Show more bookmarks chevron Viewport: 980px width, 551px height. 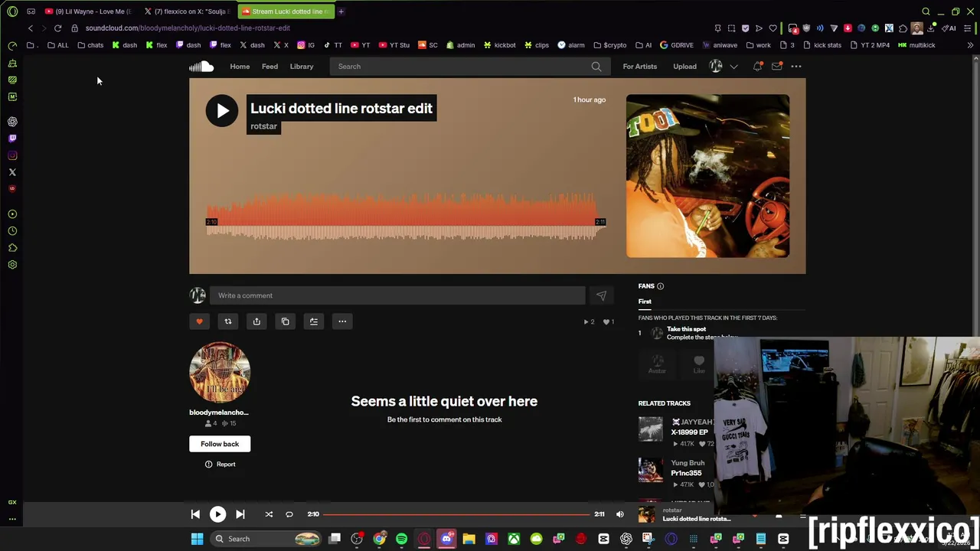tap(970, 45)
